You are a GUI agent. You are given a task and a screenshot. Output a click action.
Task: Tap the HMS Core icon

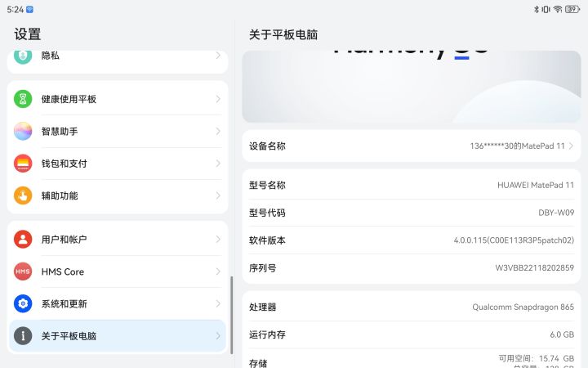tap(23, 272)
